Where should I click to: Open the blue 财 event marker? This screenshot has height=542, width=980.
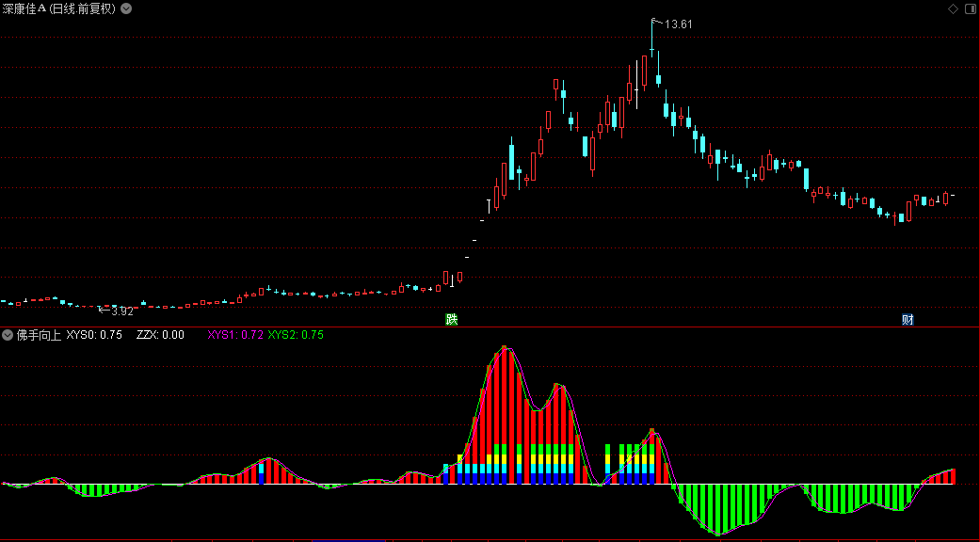click(908, 320)
